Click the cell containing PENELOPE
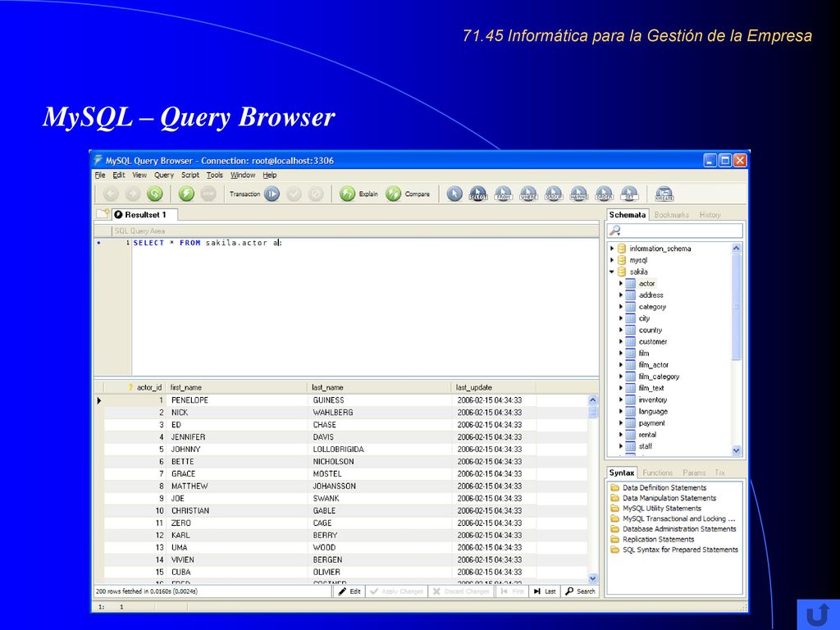This screenshot has width=840, height=630. pyautogui.click(x=238, y=400)
